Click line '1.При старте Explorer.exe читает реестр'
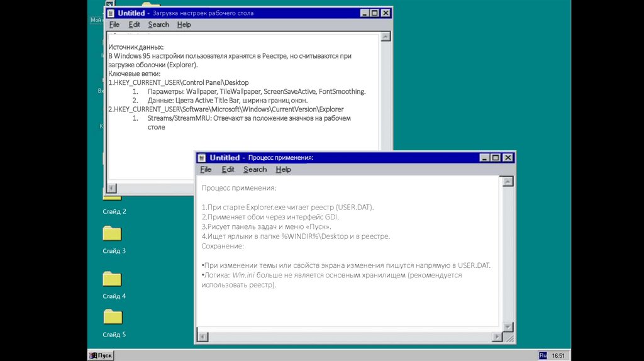Screen dimensions: 644x361 (x=287, y=208)
